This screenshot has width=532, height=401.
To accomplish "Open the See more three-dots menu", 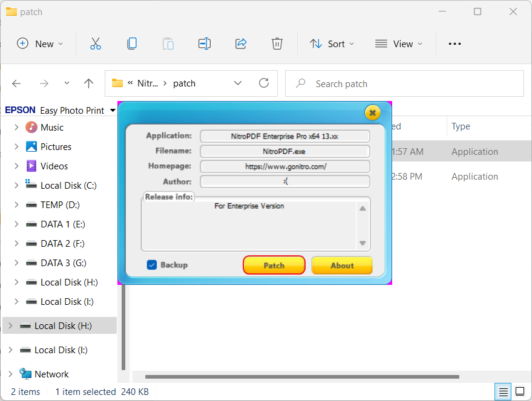I will pos(455,44).
